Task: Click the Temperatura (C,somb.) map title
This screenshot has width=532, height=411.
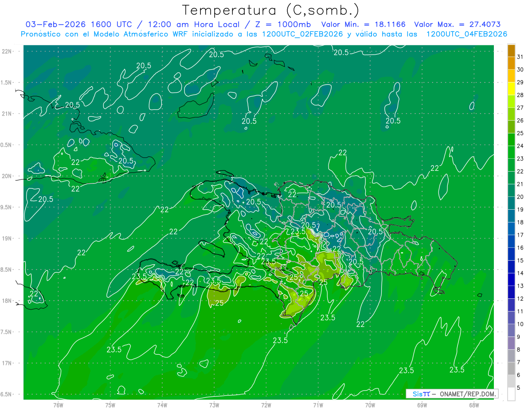Action: [270, 10]
